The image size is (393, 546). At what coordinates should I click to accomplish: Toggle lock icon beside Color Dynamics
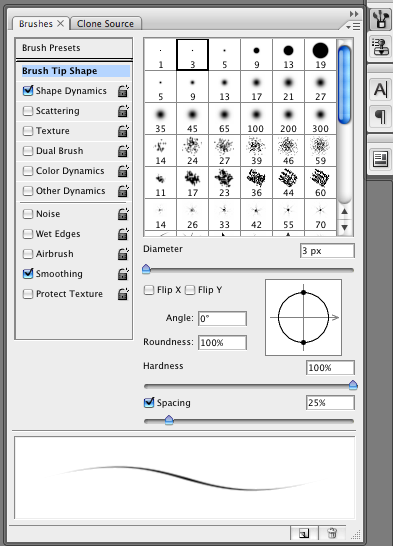[123, 171]
